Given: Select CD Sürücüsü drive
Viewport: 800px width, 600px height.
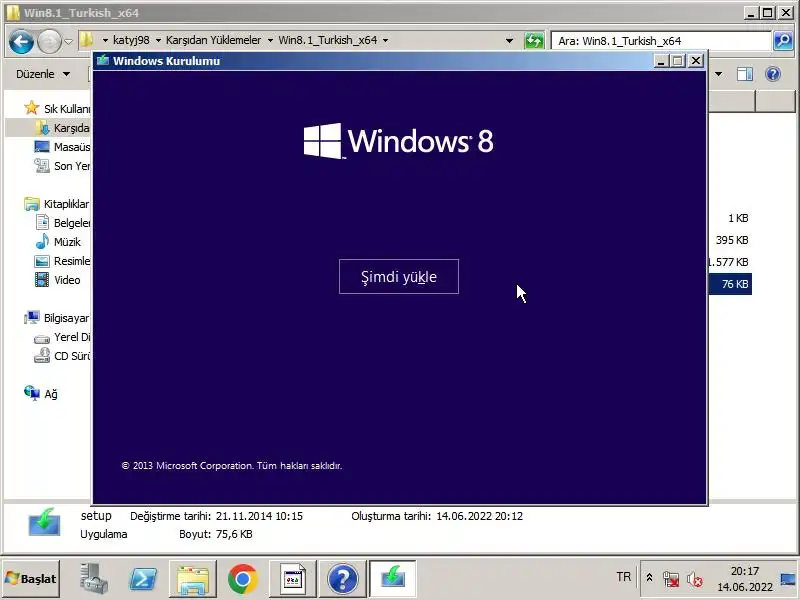Looking at the screenshot, I should click(x=63, y=356).
